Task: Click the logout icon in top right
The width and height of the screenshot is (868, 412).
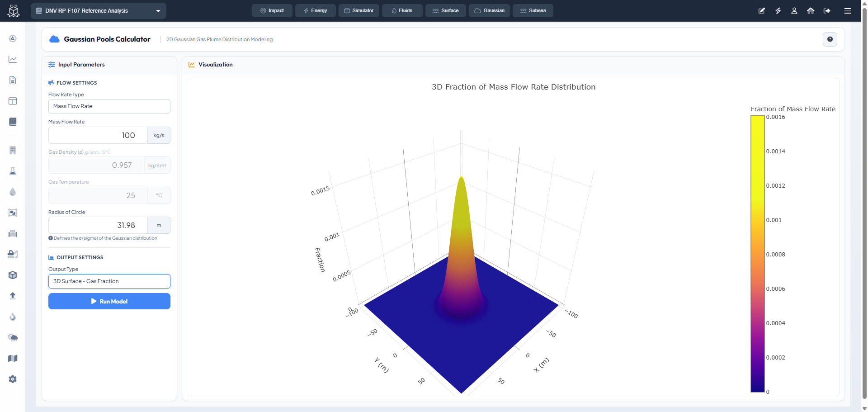Action: pos(828,10)
